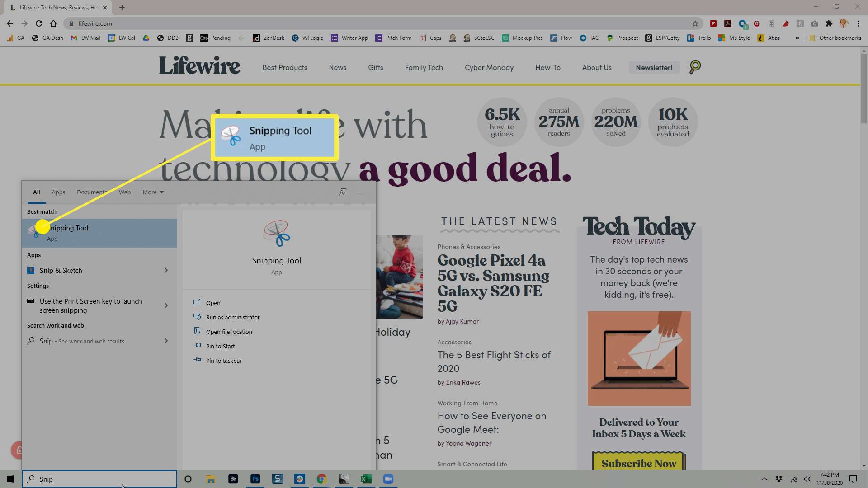Open Chrome's three-dot menu
Screen dimensions: 868x488
coord(858,23)
